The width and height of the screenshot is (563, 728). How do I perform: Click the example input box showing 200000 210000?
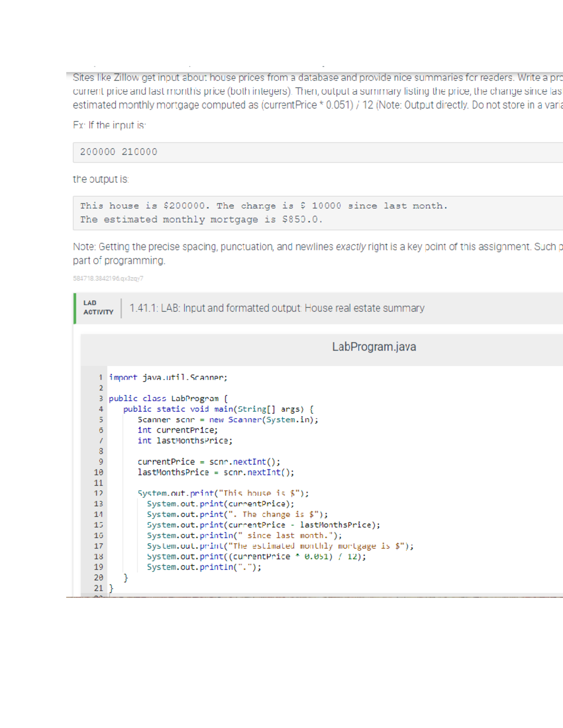point(118,152)
